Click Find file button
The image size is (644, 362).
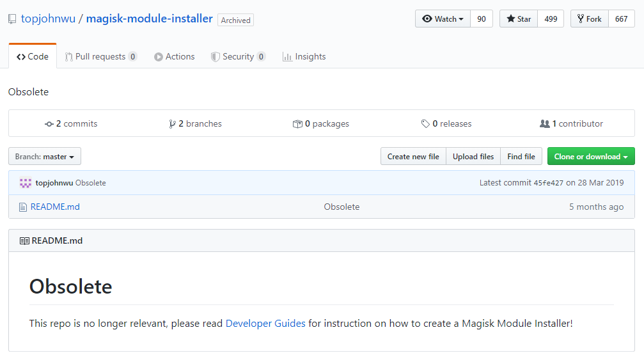[x=521, y=156]
